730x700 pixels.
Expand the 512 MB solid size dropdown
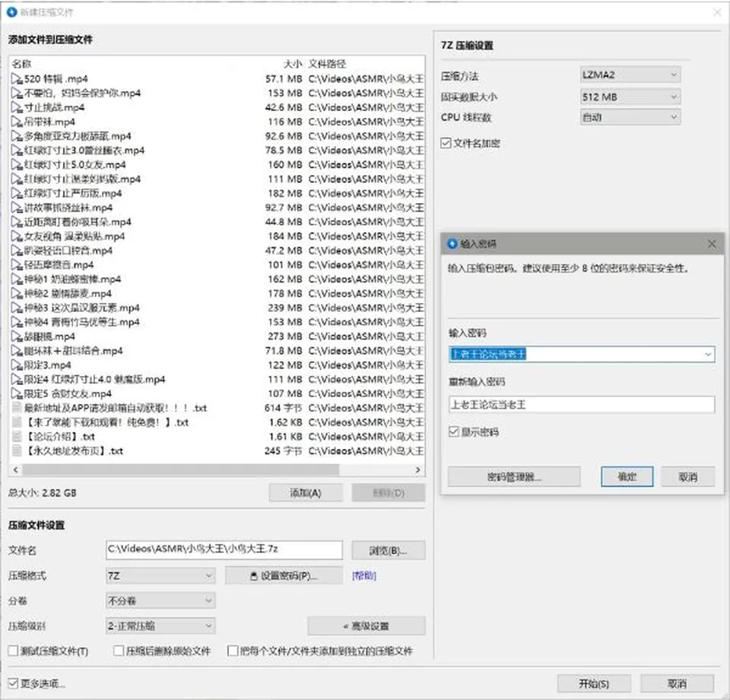click(x=630, y=97)
